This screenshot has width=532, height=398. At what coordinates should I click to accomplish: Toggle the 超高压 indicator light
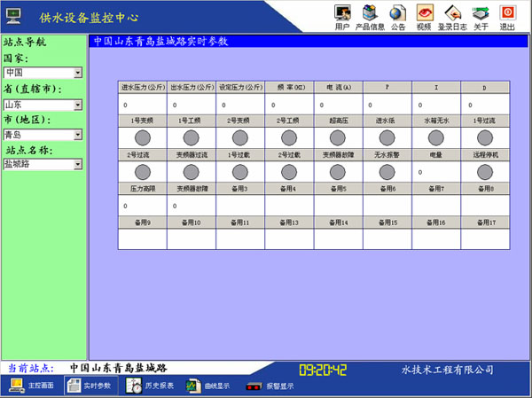coord(338,137)
